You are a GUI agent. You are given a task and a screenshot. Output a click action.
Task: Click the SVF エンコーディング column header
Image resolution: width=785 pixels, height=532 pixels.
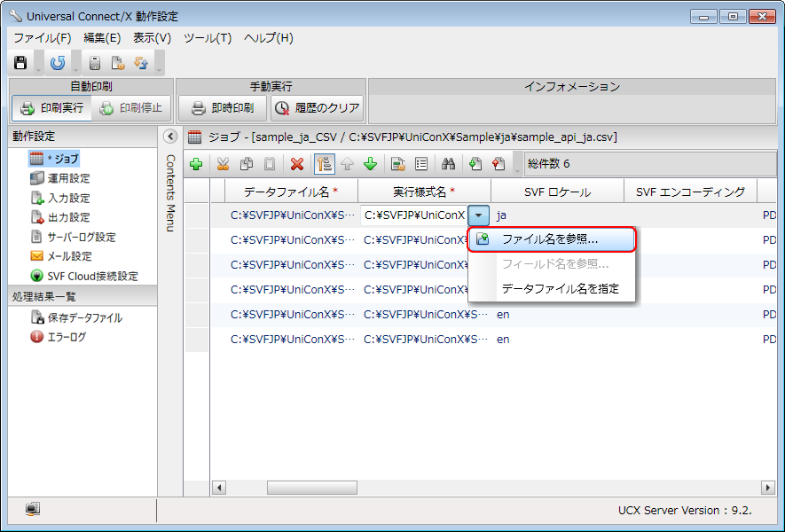[690, 192]
